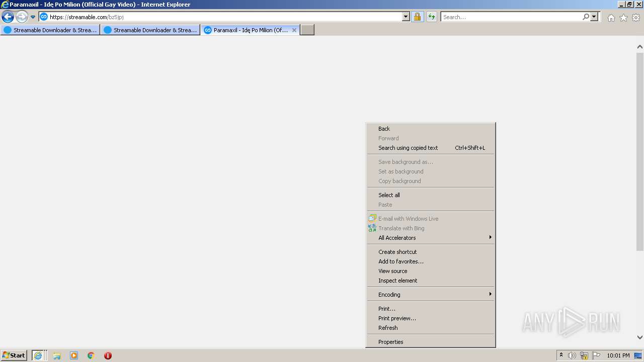644x362 pixels.
Task: Choose Add to favorites... menu entry
Action: pos(431,261)
